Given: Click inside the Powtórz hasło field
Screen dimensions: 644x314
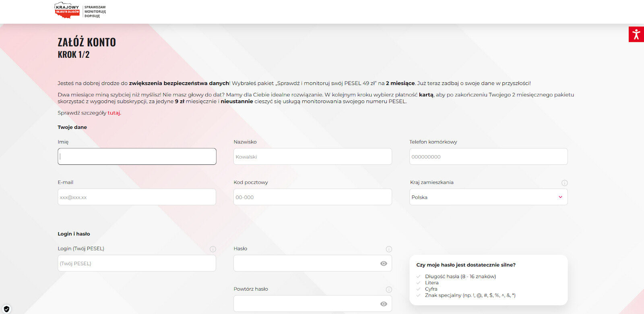Looking at the screenshot, I should click(306, 304).
